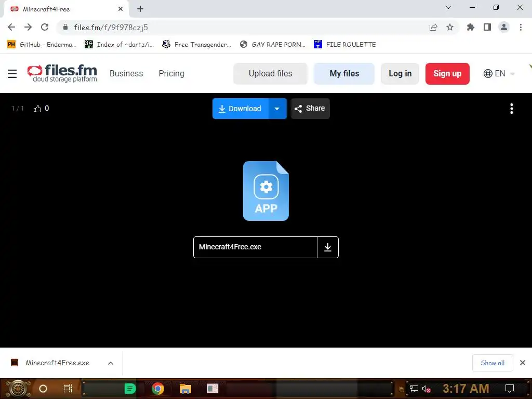Screen dimensions: 532x399
Task: Click download arrow beside Minecraft4Free.exe filename
Action: pos(327,247)
